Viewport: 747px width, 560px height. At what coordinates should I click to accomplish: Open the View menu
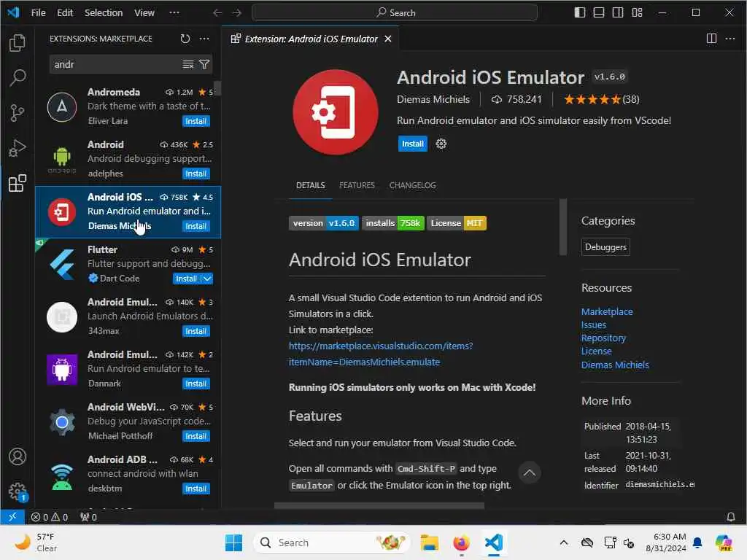[144, 13]
